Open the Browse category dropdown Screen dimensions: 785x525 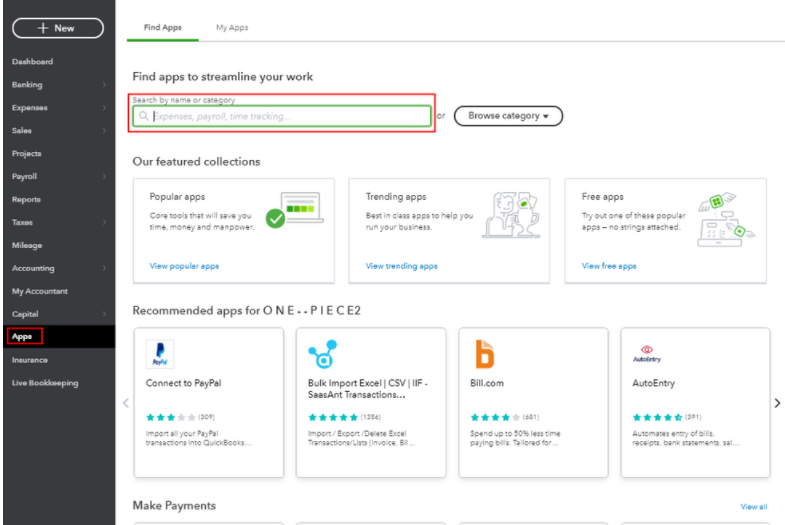pos(508,116)
